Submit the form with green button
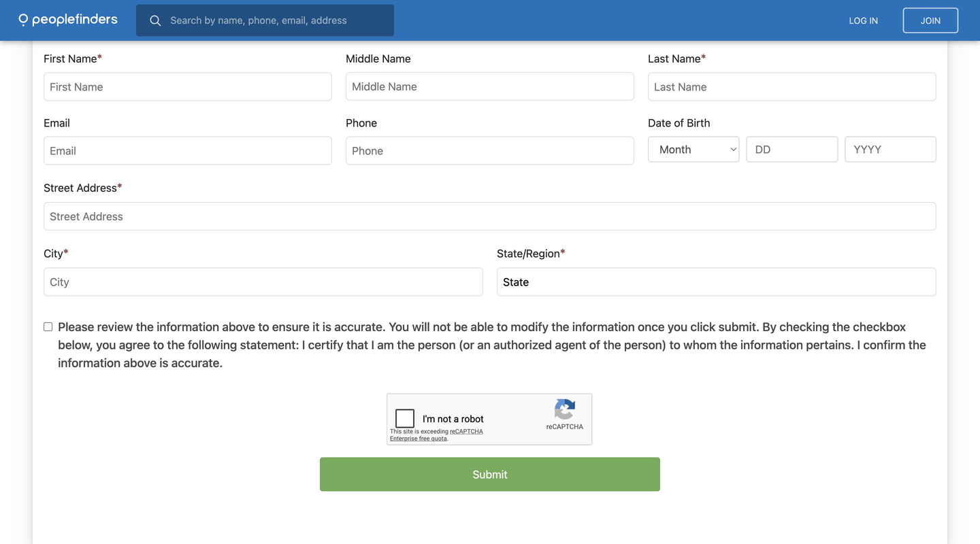The width and height of the screenshot is (980, 544). point(490,475)
